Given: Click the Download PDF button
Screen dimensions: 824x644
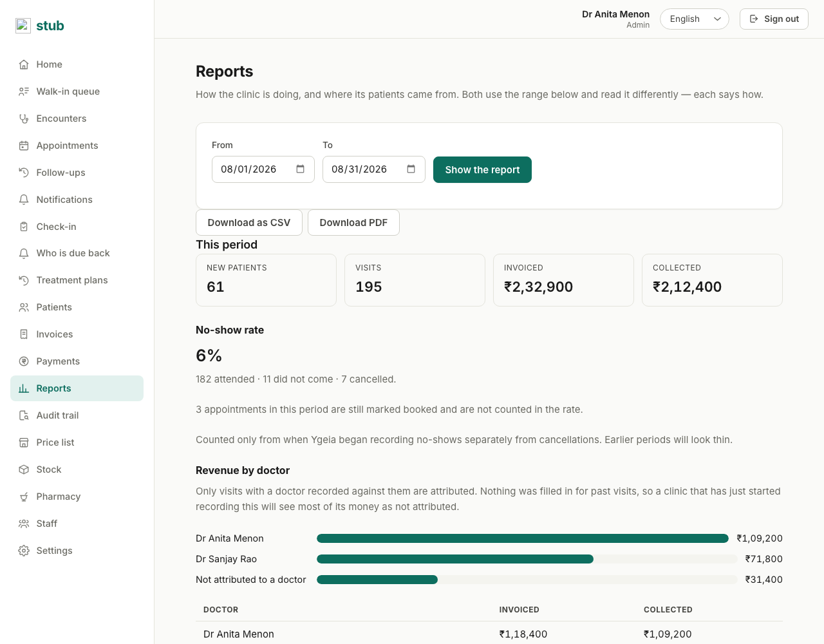Looking at the screenshot, I should (x=353, y=223).
